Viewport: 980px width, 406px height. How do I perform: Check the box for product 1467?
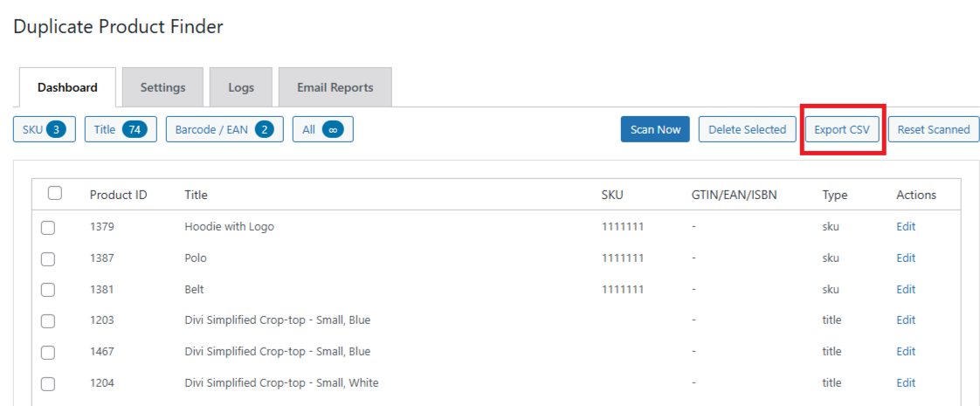(48, 352)
